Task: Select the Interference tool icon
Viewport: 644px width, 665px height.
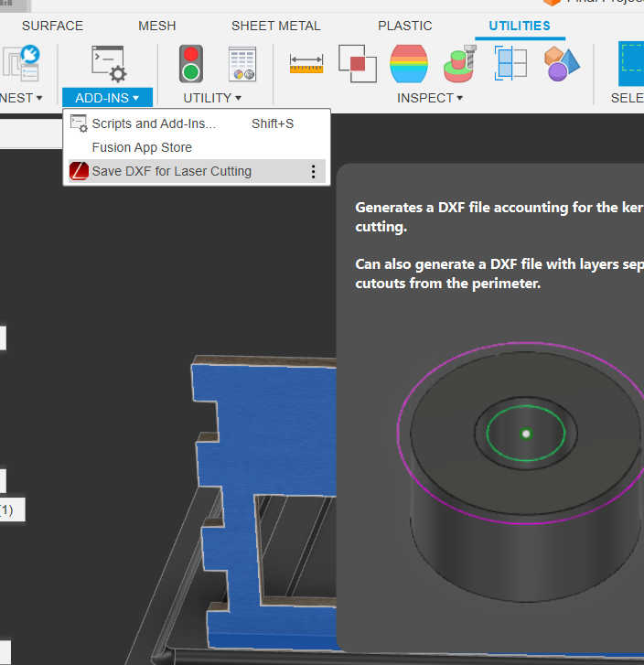Action: click(x=357, y=63)
